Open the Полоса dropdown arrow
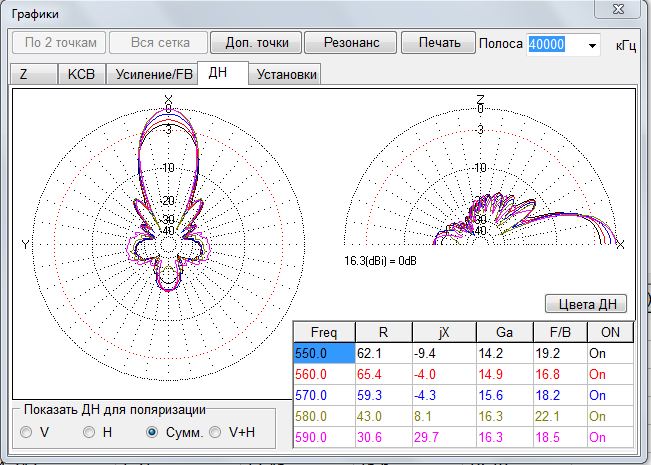Image resolution: width=651 pixels, height=465 pixels. [591, 45]
